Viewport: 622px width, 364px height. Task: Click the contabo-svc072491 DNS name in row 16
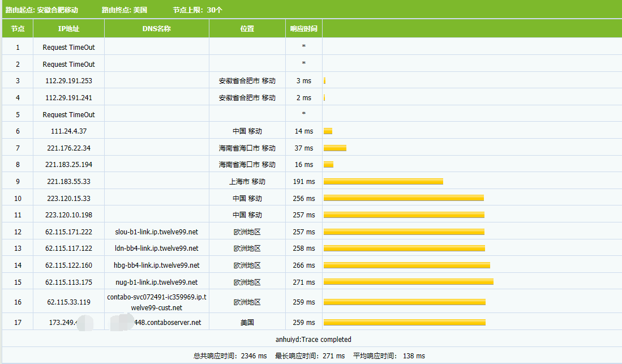[156, 302]
